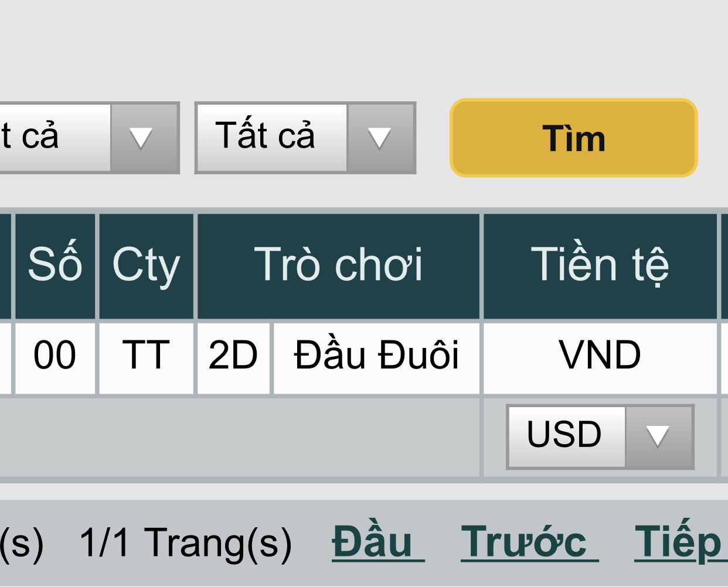Open the second Tất cả dropdown arrow

point(380,138)
